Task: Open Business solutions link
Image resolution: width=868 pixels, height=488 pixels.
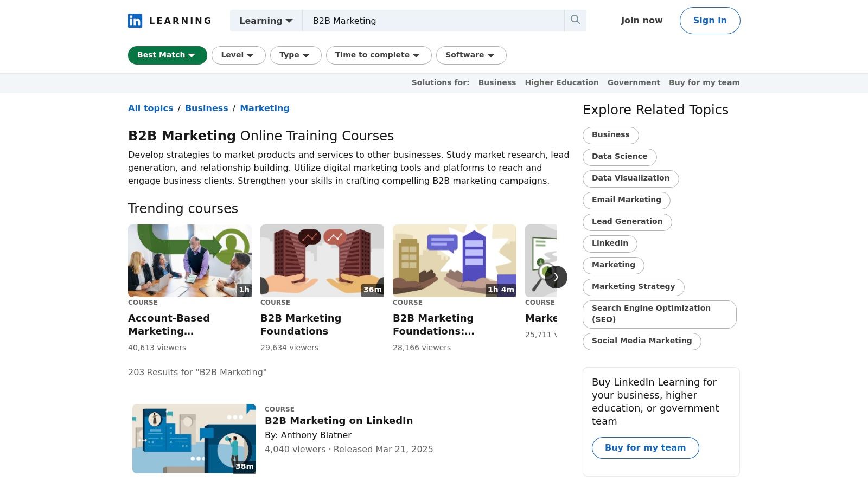Action: click(497, 82)
